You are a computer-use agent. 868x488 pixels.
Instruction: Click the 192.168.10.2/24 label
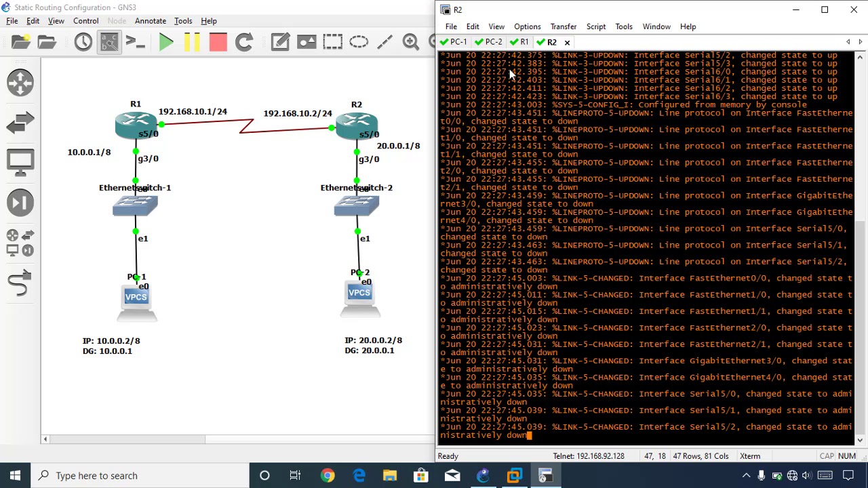(298, 113)
